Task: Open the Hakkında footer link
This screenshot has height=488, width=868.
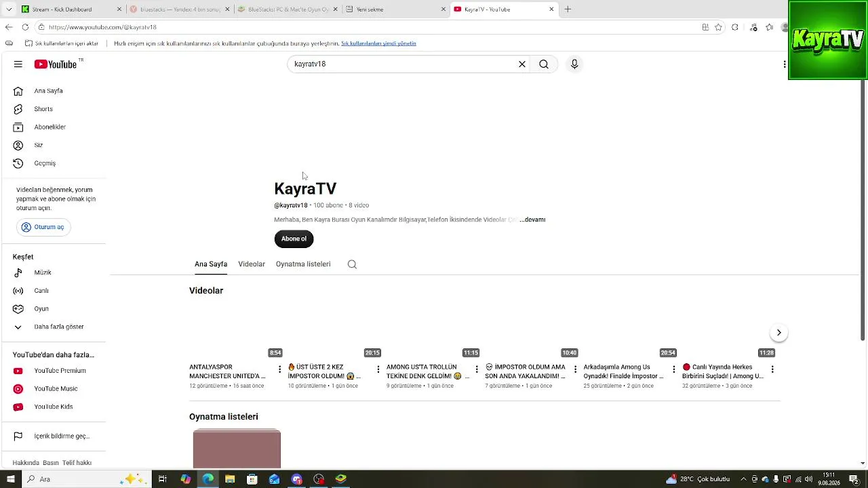Action: 26,463
